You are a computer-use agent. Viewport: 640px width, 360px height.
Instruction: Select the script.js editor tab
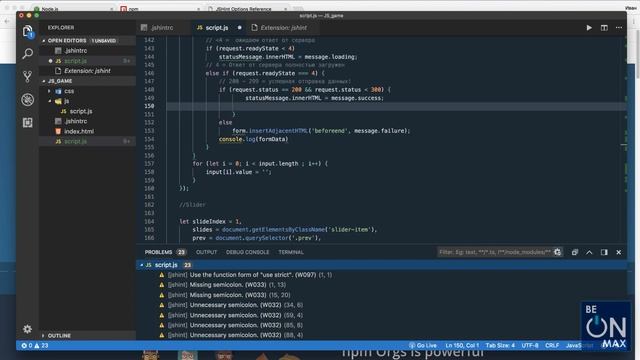click(217, 28)
